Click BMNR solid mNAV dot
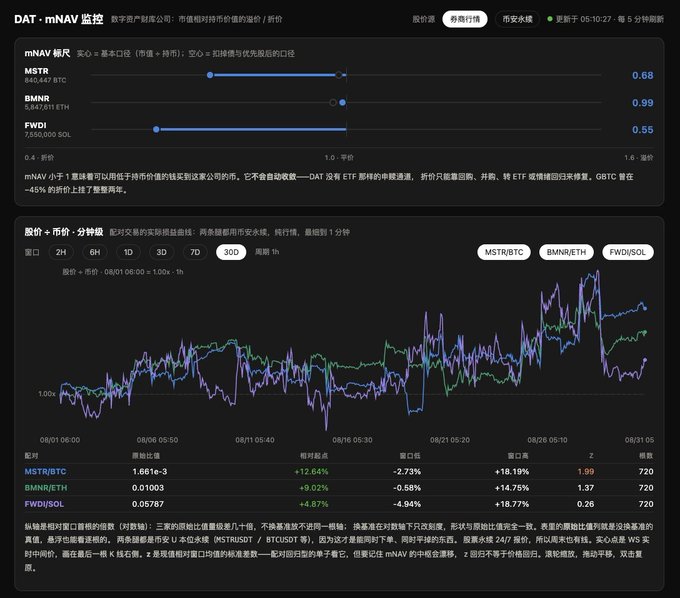 tap(343, 102)
